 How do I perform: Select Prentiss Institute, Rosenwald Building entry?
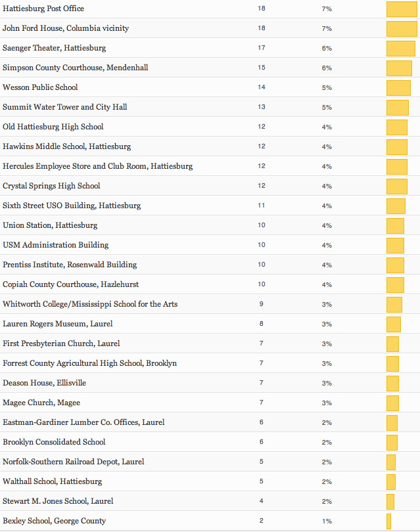click(70, 265)
